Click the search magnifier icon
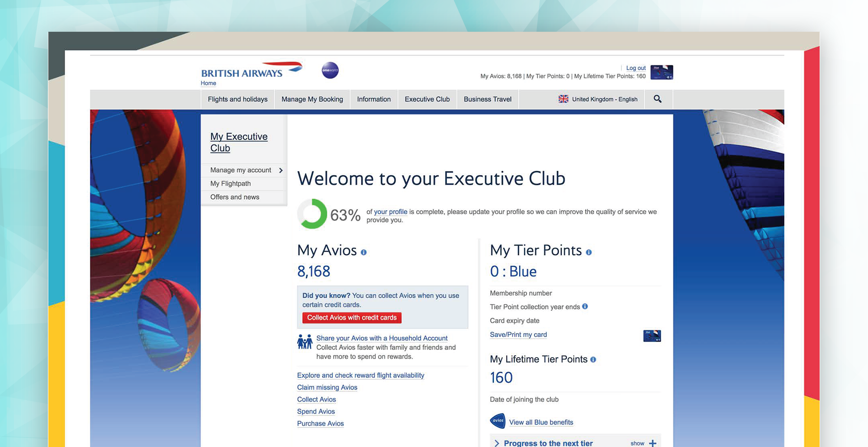 [657, 99]
